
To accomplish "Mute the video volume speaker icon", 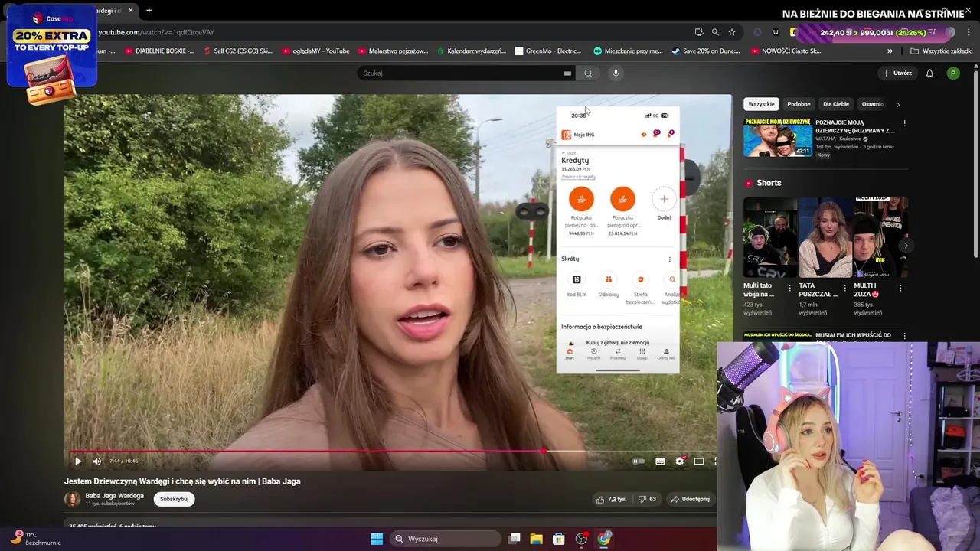I will pyautogui.click(x=97, y=461).
